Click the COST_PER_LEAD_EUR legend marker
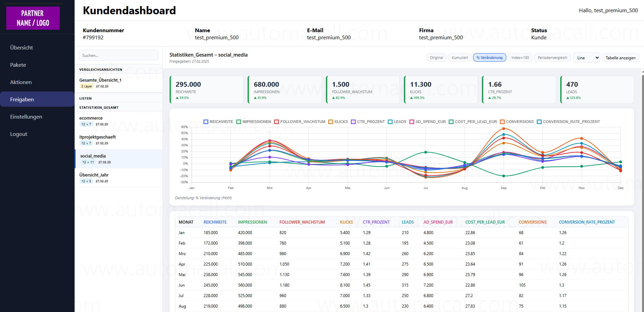644x312 pixels. pos(451,121)
